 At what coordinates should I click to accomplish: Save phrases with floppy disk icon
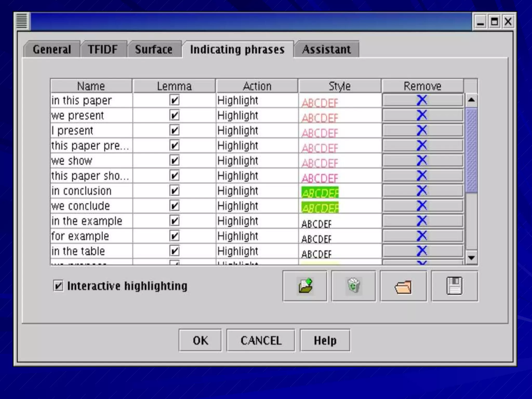click(454, 286)
